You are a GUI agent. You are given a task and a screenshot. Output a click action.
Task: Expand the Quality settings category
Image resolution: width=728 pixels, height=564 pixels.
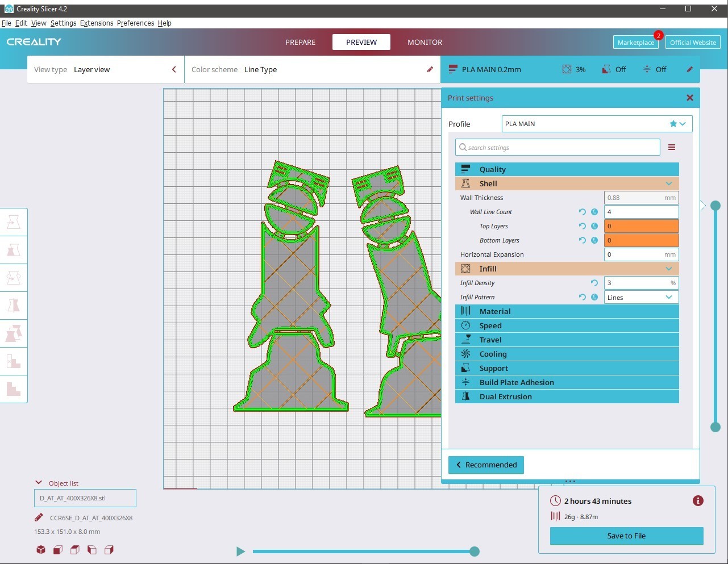click(x=567, y=169)
